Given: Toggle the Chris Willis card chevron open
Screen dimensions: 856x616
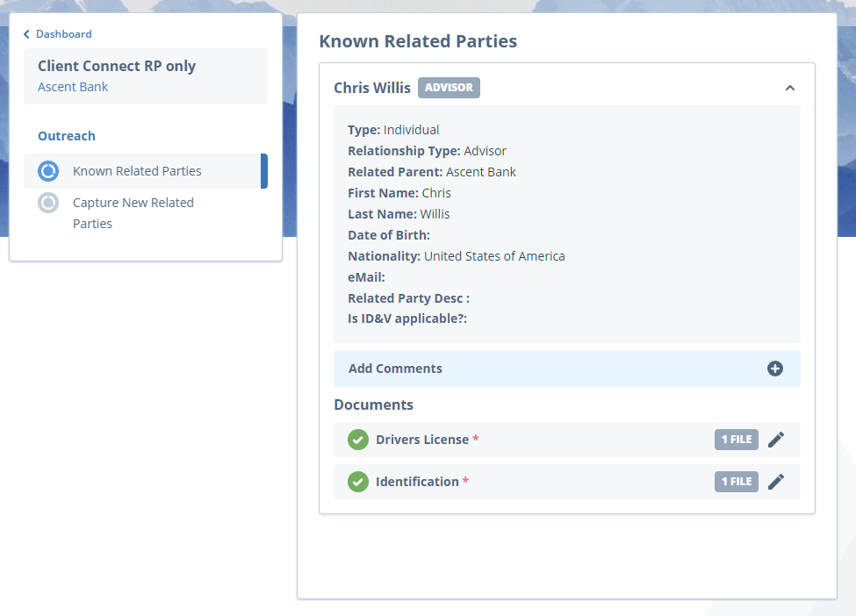Looking at the screenshot, I should tap(789, 88).
